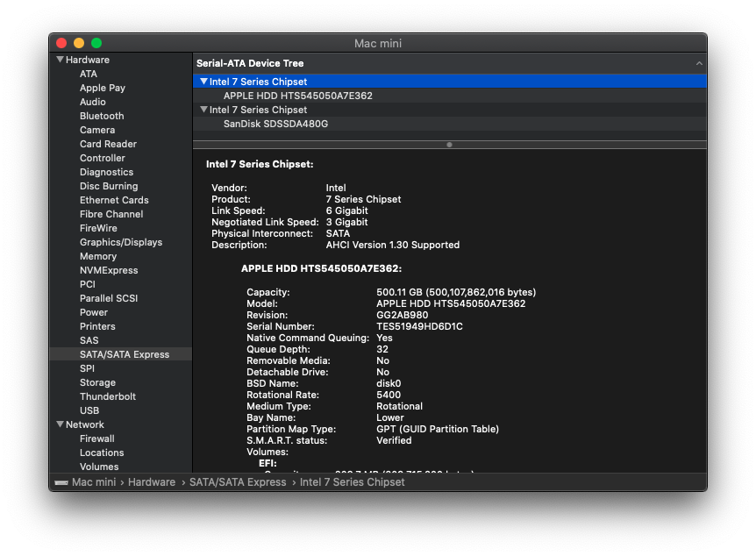This screenshot has height=556, width=756.
Task: Click Mac mini in the path bar
Action: tap(94, 482)
